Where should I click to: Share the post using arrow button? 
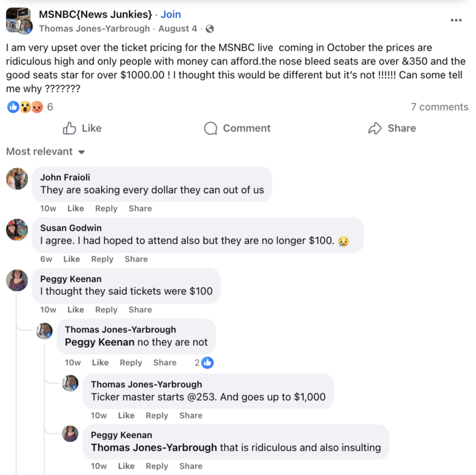click(392, 128)
